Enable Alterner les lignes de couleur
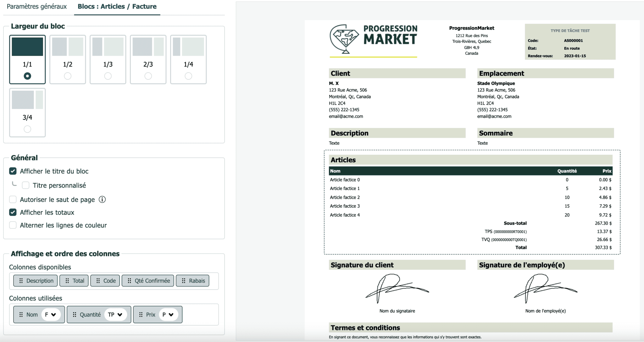 tap(13, 225)
